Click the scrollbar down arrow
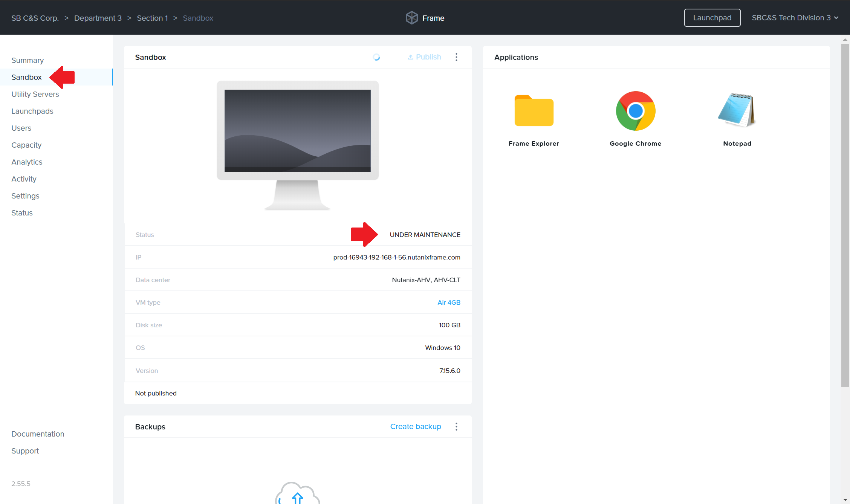This screenshot has width=850, height=504. (845, 499)
